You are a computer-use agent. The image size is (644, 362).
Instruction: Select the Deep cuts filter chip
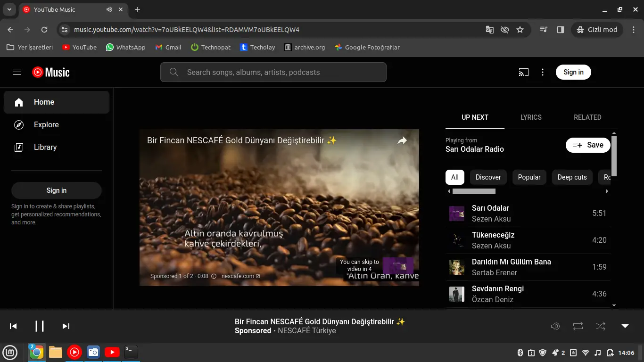[x=572, y=177]
